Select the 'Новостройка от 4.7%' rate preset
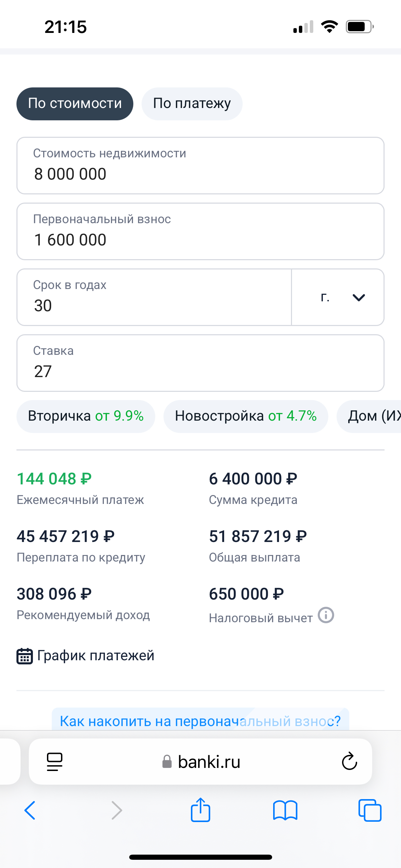 pos(246,416)
